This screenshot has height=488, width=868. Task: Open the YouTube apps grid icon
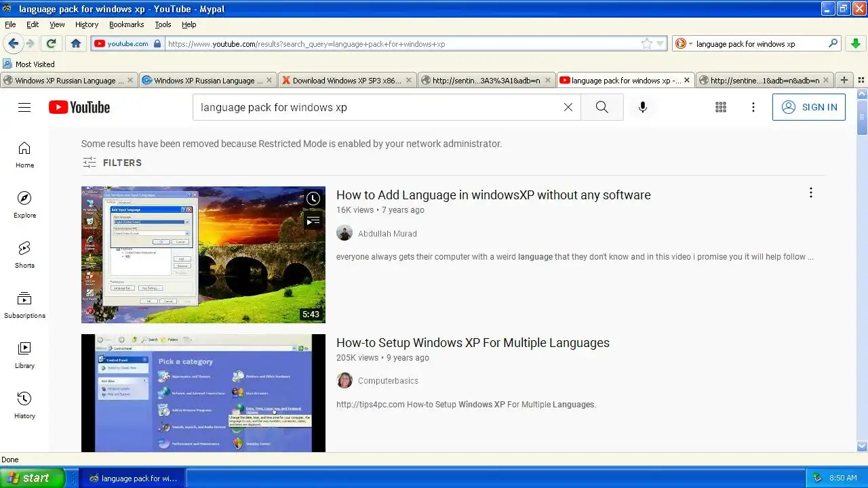click(721, 107)
